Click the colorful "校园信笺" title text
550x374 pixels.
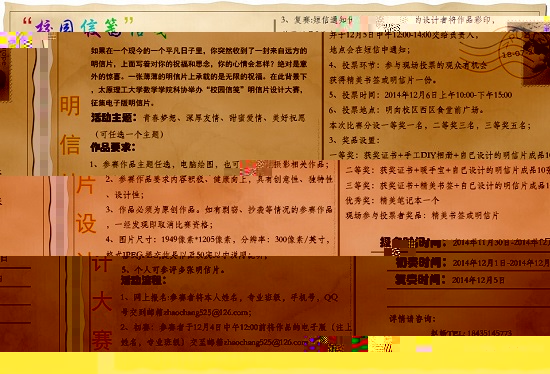pos(77,26)
